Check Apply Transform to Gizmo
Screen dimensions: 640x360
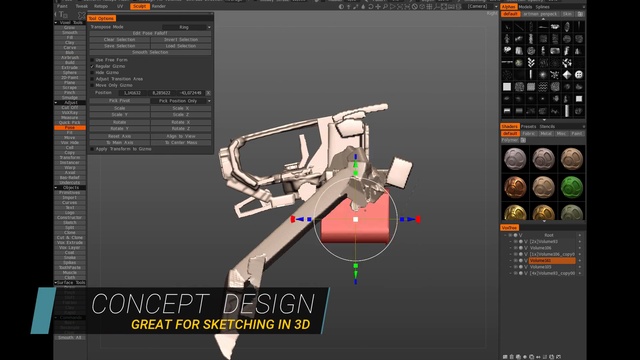[x=92, y=149]
